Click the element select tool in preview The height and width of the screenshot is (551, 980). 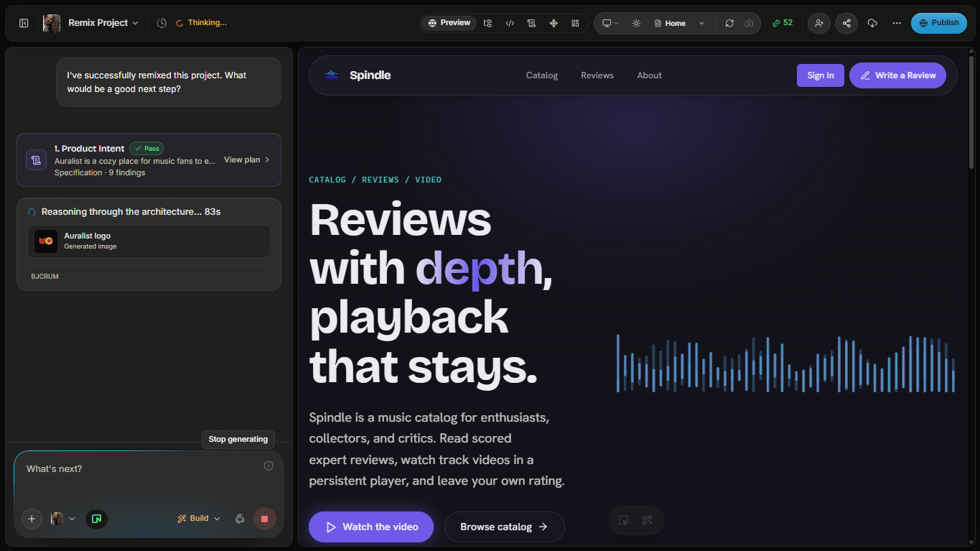click(624, 521)
